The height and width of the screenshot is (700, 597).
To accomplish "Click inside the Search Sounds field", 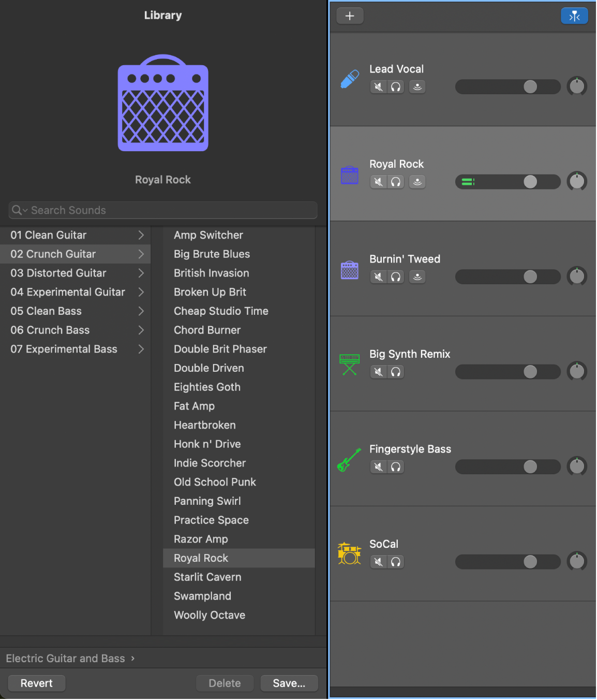I will click(155, 210).
